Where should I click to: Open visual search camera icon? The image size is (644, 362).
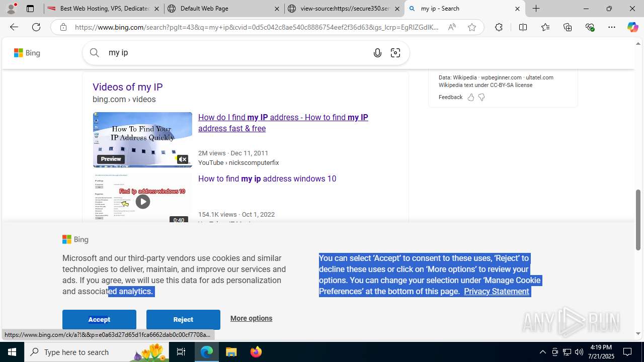click(395, 53)
